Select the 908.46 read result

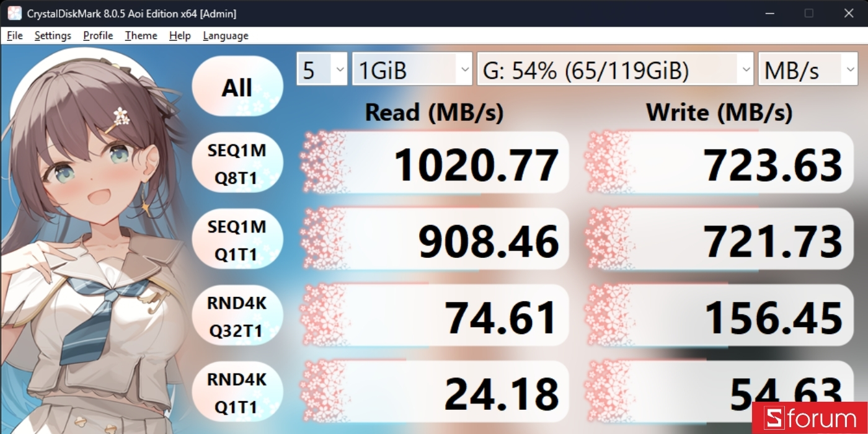pyautogui.click(x=435, y=239)
